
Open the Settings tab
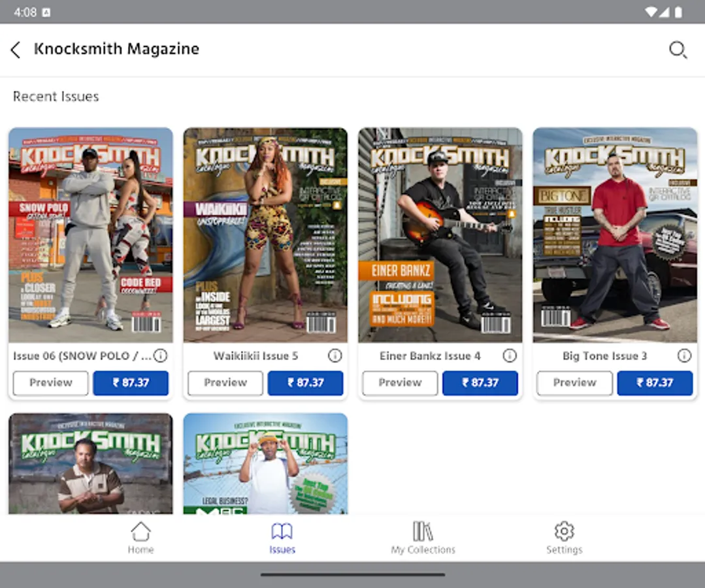(565, 538)
